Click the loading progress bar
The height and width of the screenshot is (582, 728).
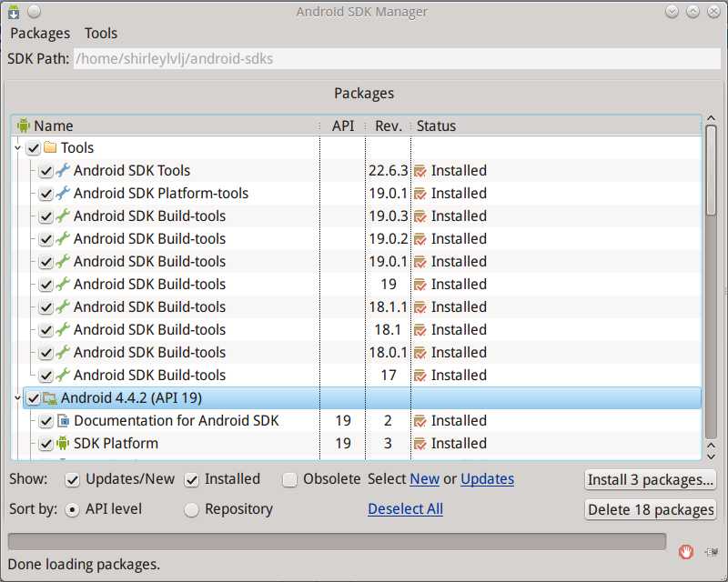pos(337,542)
